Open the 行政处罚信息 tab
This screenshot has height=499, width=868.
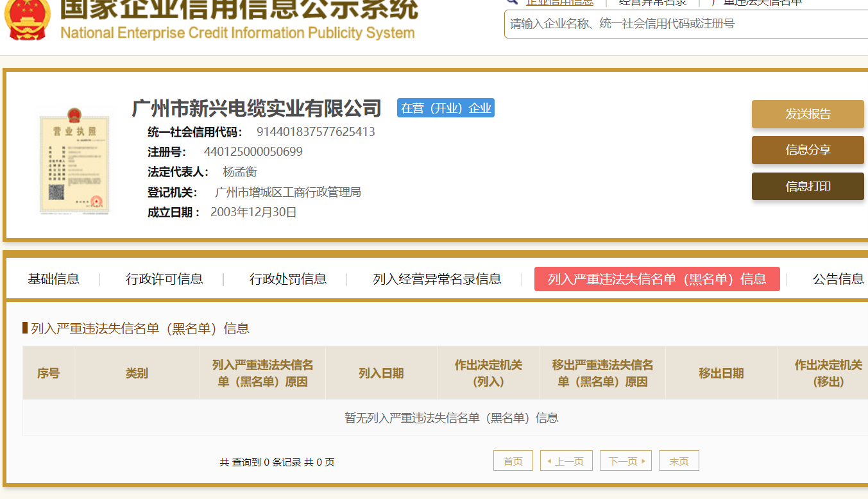[288, 279]
